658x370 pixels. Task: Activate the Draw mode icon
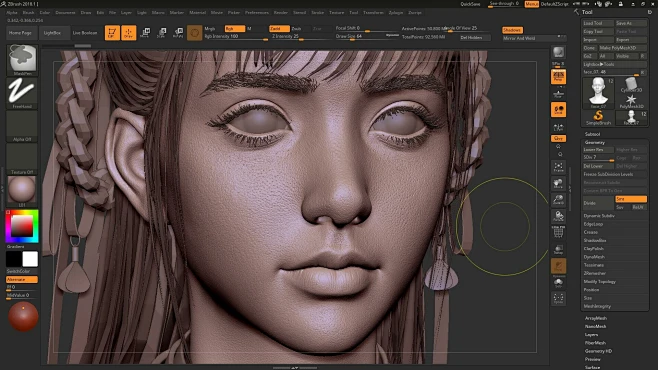coord(128,33)
